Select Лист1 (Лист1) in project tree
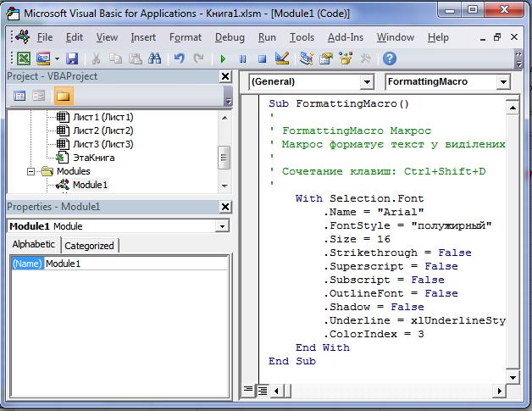 pos(103,117)
